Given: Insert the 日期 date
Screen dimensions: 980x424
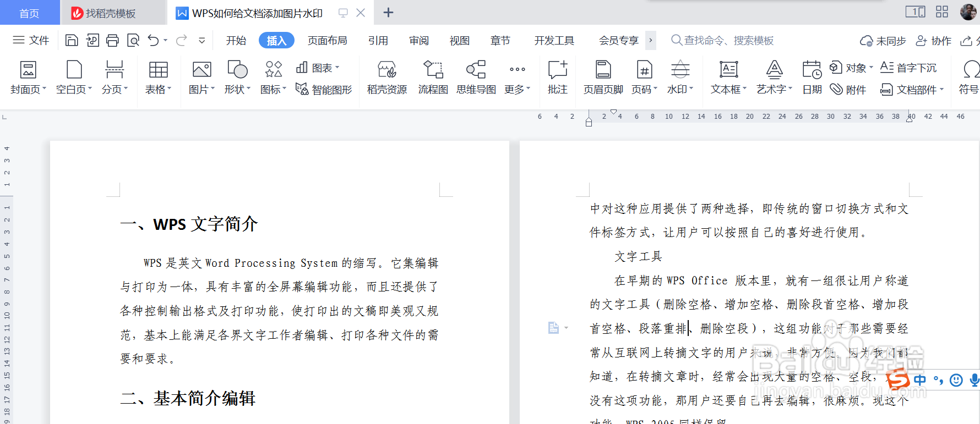Looking at the screenshot, I should point(812,78).
